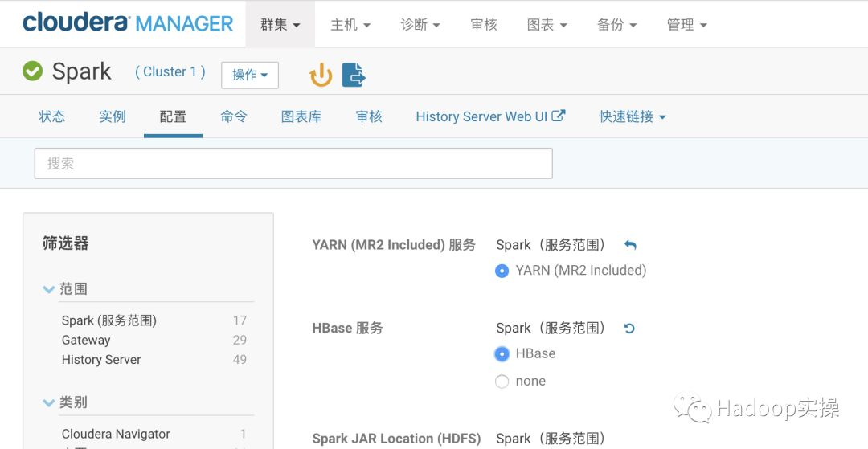Click the orange restart power icon
868x449 pixels.
pos(321,76)
